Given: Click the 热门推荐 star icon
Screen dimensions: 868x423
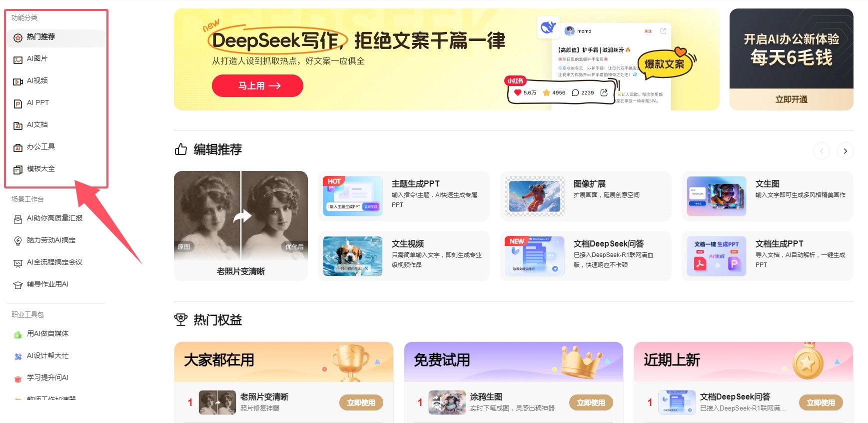Looking at the screenshot, I should pyautogui.click(x=18, y=37).
